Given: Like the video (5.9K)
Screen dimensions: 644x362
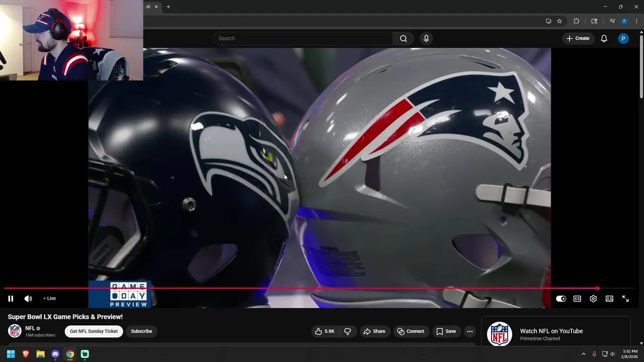Looking at the screenshot, I should (x=325, y=331).
